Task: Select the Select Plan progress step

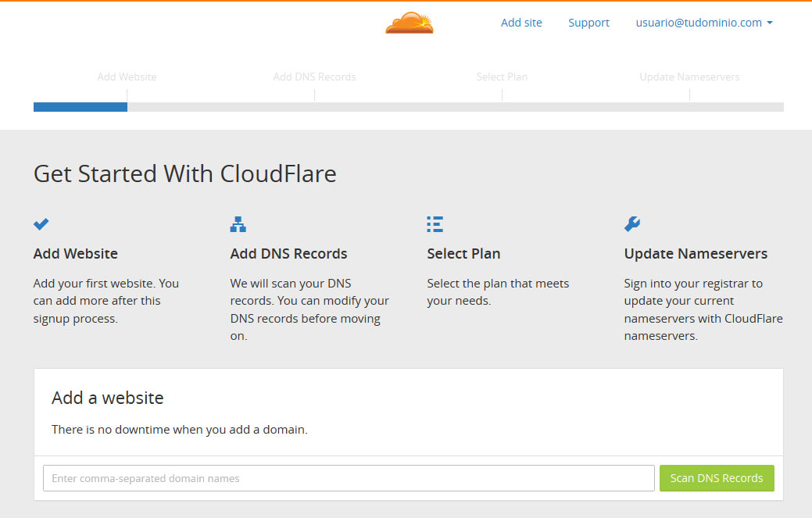Action: pyautogui.click(x=502, y=77)
